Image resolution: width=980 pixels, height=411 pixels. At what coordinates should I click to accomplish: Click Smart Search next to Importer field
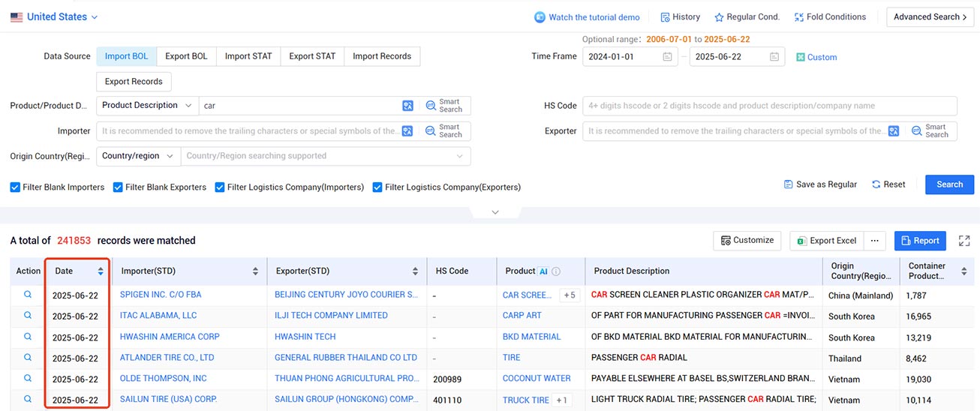(443, 131)
